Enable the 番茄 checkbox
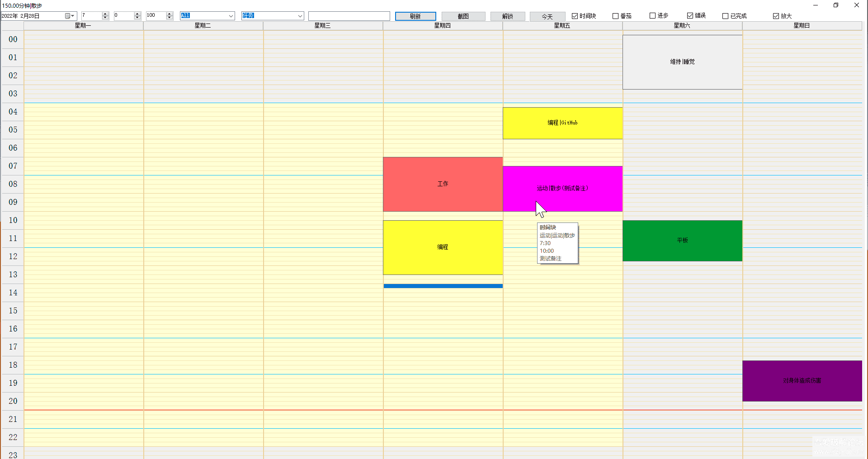Image resolution: width=868 pixels, height=459 pixels. (x=615, y=16)
